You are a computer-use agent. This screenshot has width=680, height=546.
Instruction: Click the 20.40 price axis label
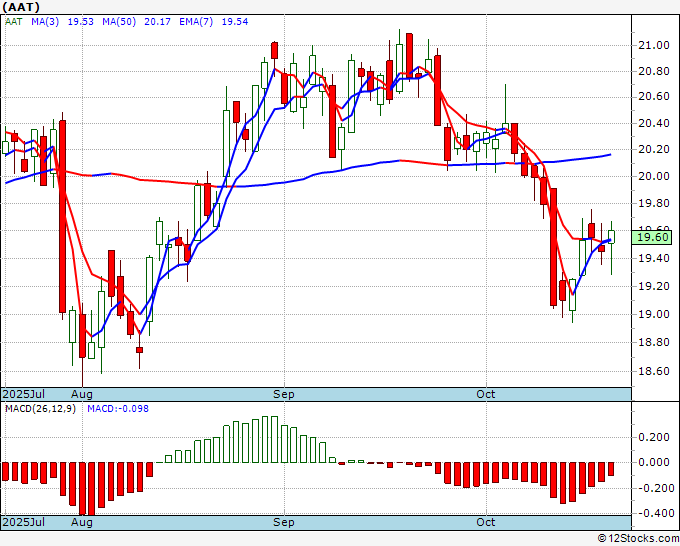coord(654,124)
